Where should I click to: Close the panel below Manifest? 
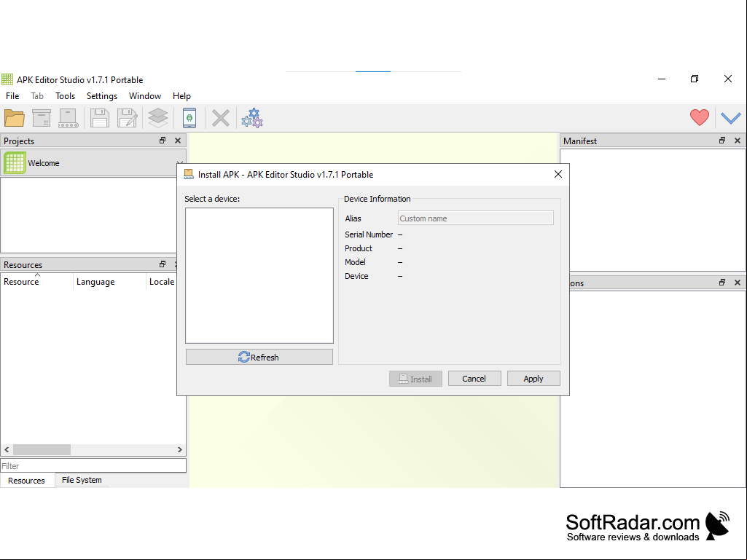tap(738, 283)
